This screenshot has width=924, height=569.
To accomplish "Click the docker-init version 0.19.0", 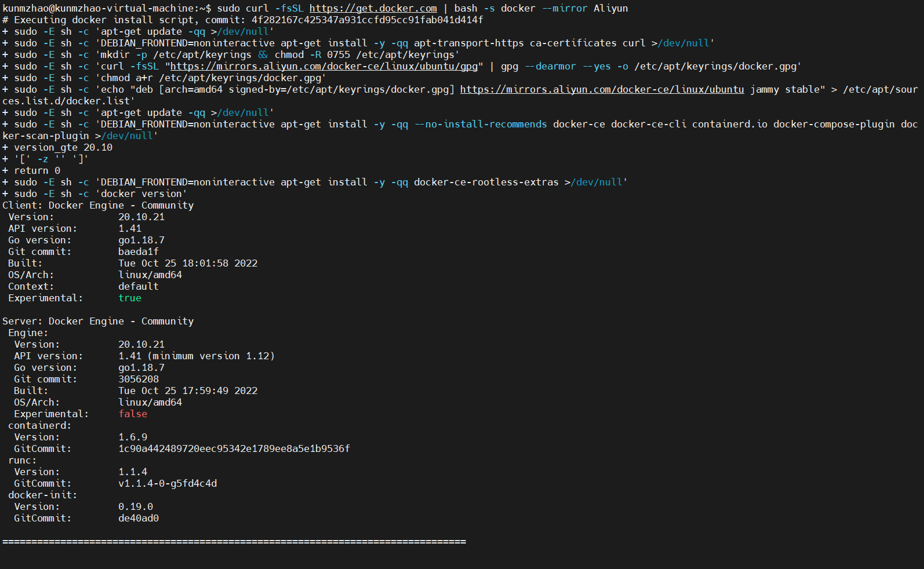I will [x=136, y=506].
